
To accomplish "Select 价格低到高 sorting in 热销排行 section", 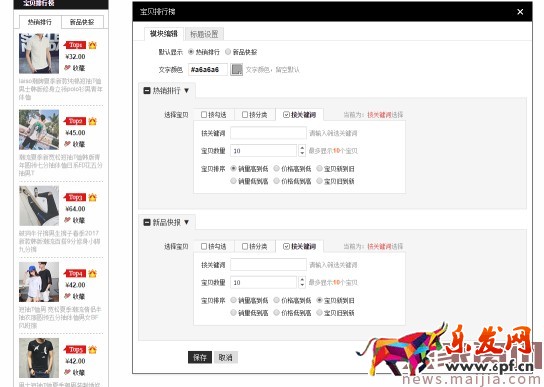I will [277, 181].
